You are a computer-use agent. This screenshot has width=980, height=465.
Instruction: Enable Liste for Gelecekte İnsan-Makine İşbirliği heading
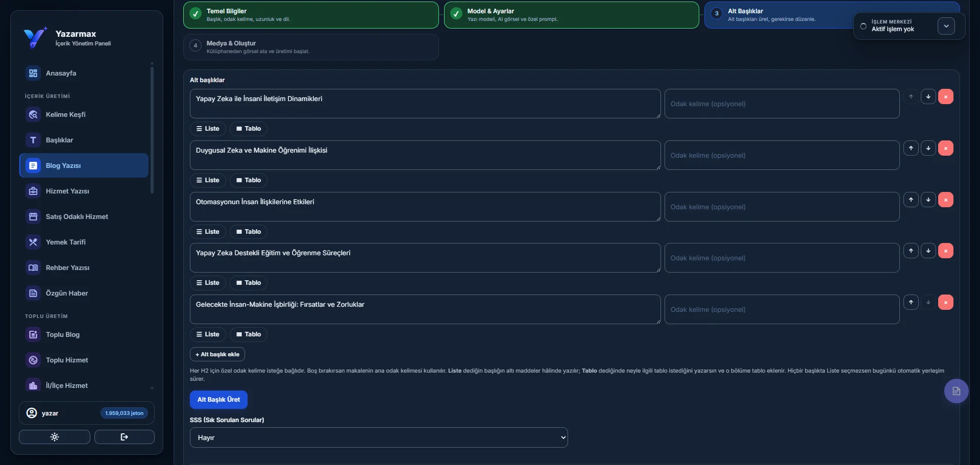tap(208, 334)
